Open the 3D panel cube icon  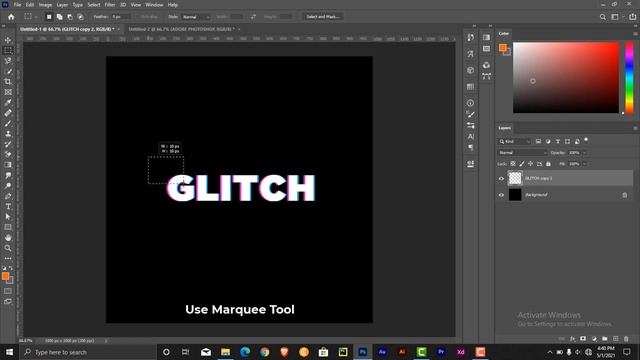470,70
